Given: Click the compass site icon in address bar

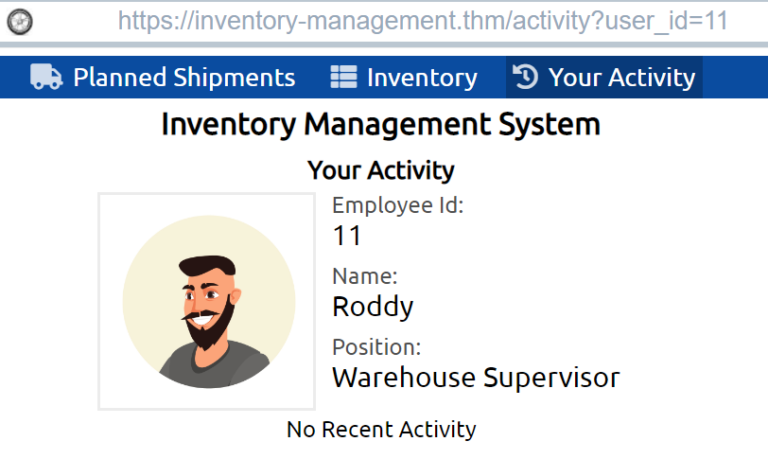Looking at the screenshot, I should pos(20,20).
